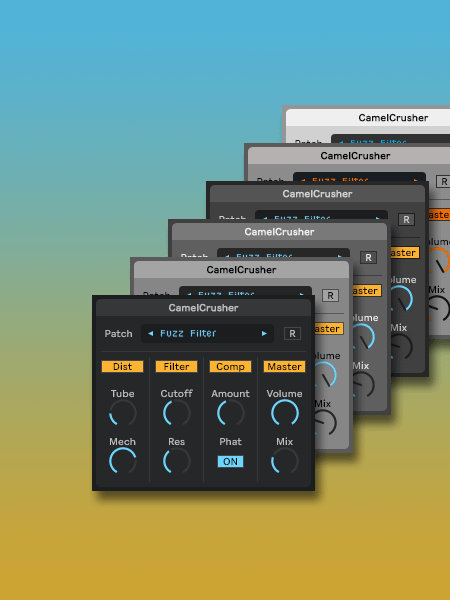Click the R randomize button on darkest panel
Screen dimensions: 450x600
[292, 334]
